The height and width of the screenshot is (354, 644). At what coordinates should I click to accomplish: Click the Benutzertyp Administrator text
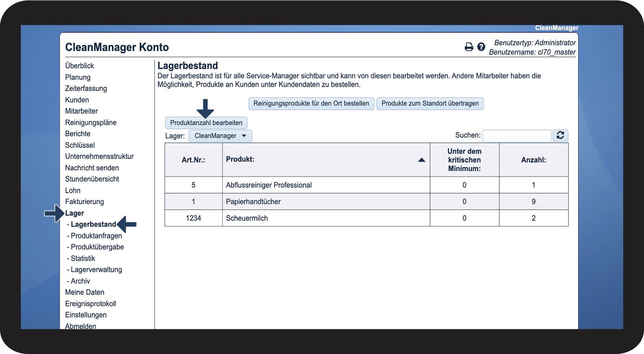point(535,43)
